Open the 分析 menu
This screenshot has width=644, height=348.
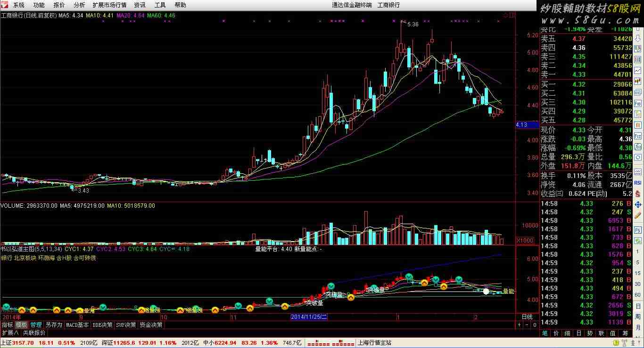(x=80, y=5)
